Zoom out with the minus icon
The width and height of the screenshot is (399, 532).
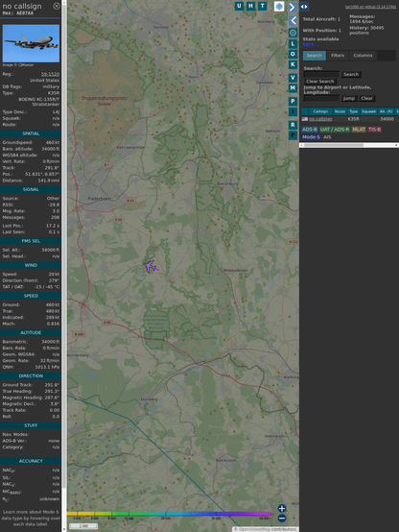click(x=282, y=519)
